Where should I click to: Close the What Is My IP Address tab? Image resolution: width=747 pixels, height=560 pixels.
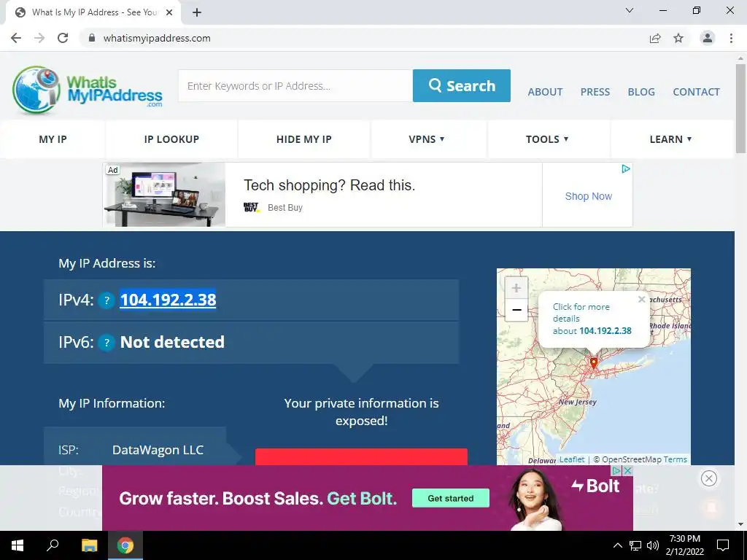pos(169,12)
